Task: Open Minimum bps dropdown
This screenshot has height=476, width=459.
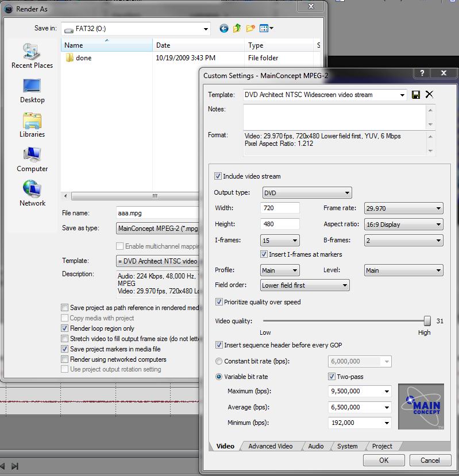Action: click(360, 423)
